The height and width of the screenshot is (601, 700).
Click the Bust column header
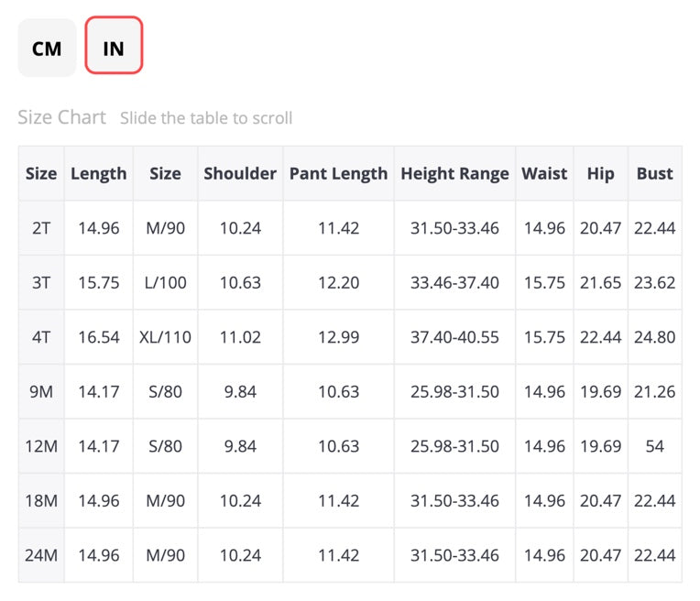coord(654,174)
